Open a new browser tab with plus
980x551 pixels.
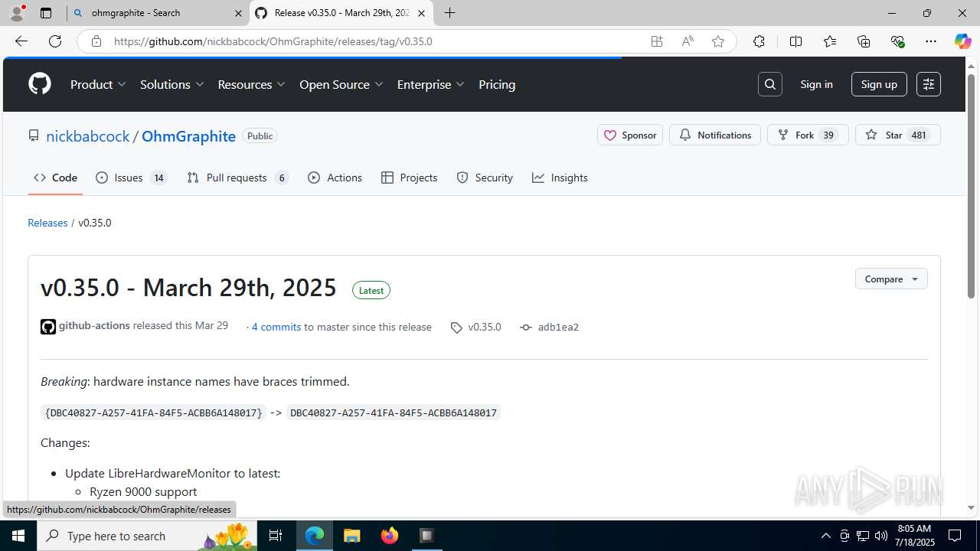pos(450,13)
